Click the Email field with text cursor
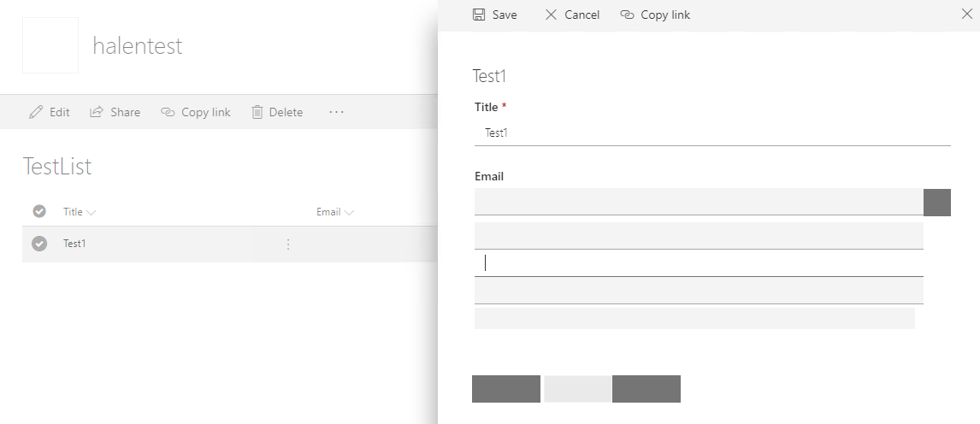Screen dimensions: 980x424 699,263
